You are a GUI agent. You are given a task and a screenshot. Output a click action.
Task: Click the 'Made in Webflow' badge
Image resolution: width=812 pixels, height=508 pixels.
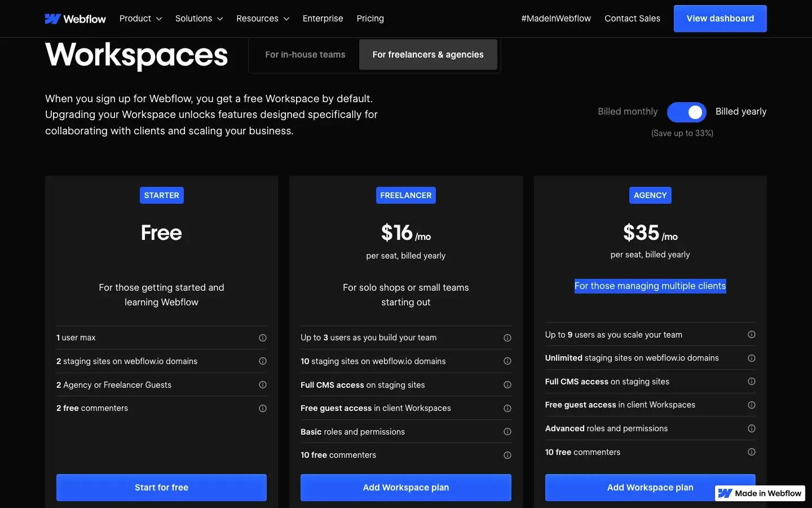(760, 493)
